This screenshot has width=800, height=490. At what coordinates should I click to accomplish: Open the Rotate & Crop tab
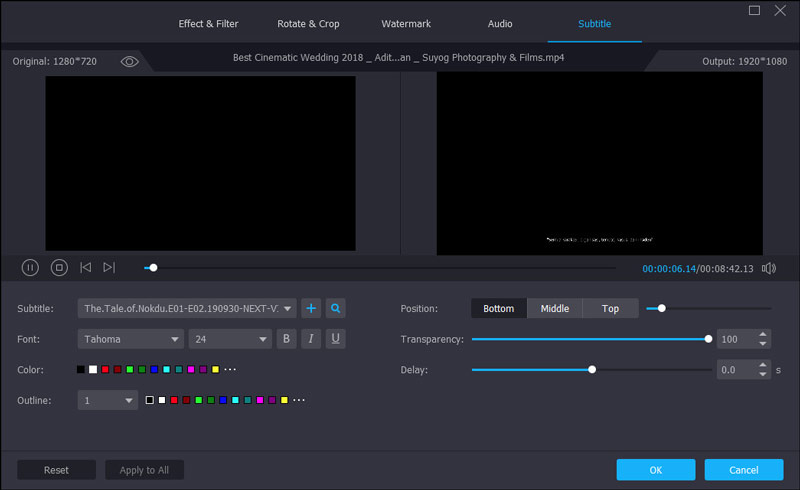pyautogui.click(x=310, y=23)
